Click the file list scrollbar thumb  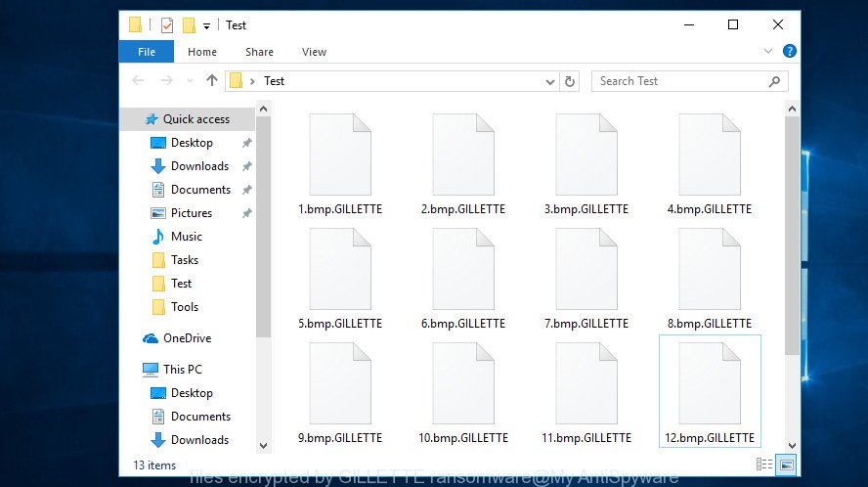click(x=792, y=236)
